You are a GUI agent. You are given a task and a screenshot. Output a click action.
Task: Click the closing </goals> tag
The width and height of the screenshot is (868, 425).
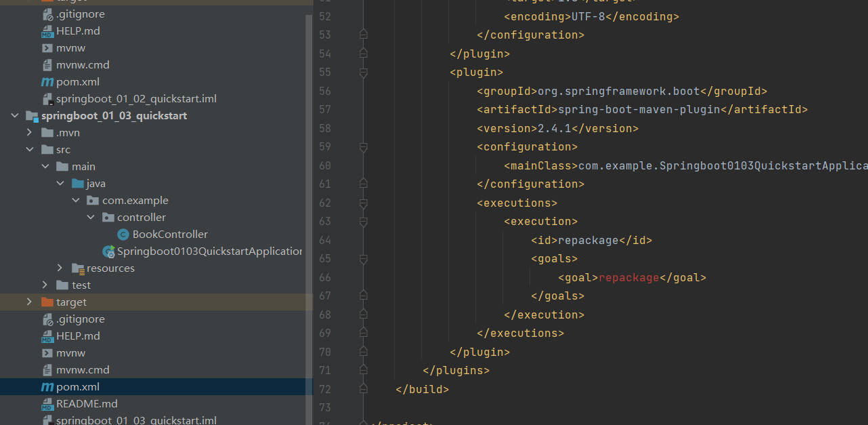557,296
